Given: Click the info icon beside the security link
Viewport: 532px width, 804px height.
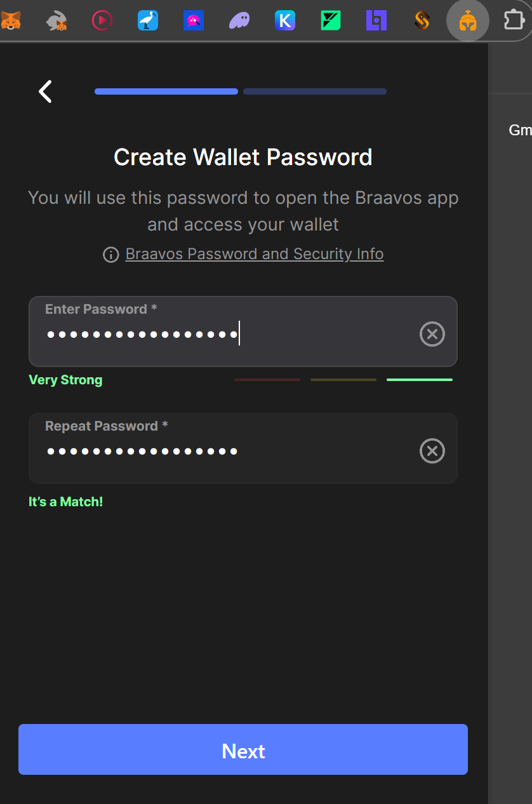Looking at the screenshot, I should tap(110, 255).
